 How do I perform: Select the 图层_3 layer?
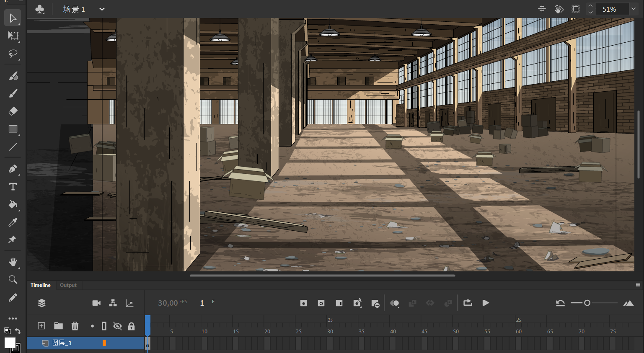coord(62,343)
